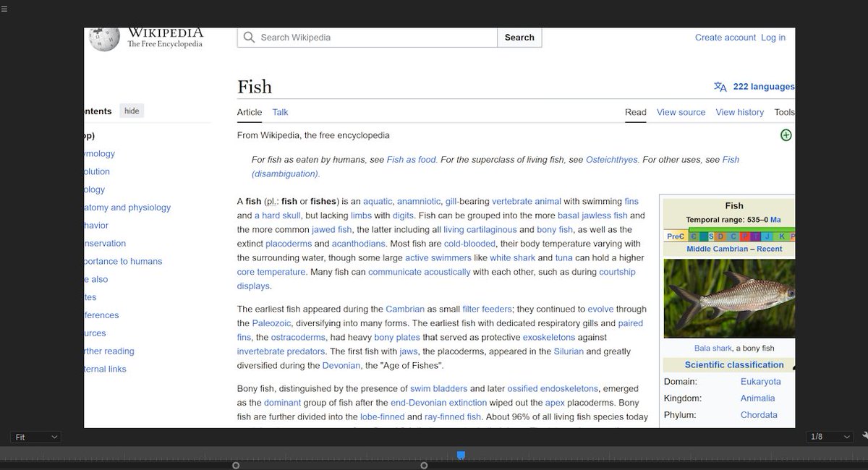868x470 pixels.
Task: Open the Fit zoom dropdown
Action: coord(35,437)
